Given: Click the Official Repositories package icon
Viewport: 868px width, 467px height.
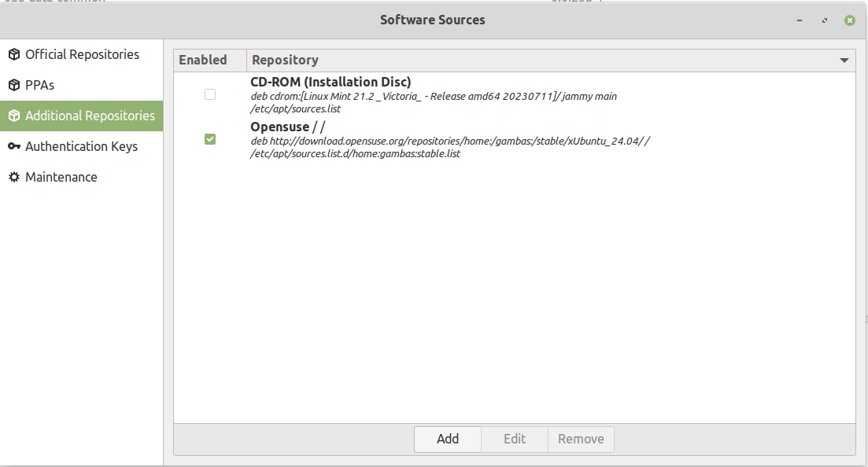Looking at the screenshot, I should coord(13,54).
